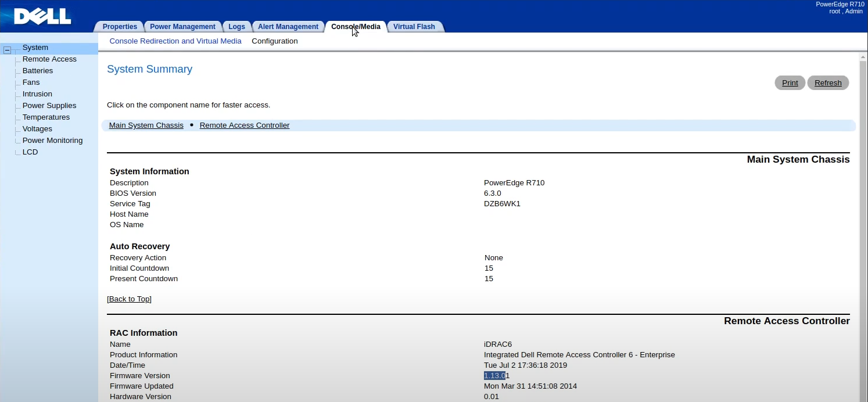Open Fans in the sidebar
Screen dimensions: 868x402
[x=31, y=82]
